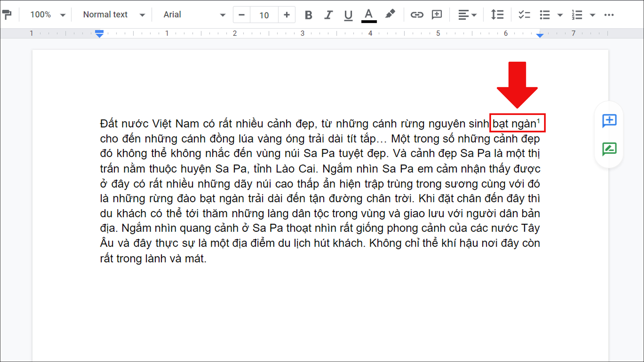The image size is (644, 362).
Task: Click the paint format roller icon
Action: pyautogui.click(x=7, y=14)
